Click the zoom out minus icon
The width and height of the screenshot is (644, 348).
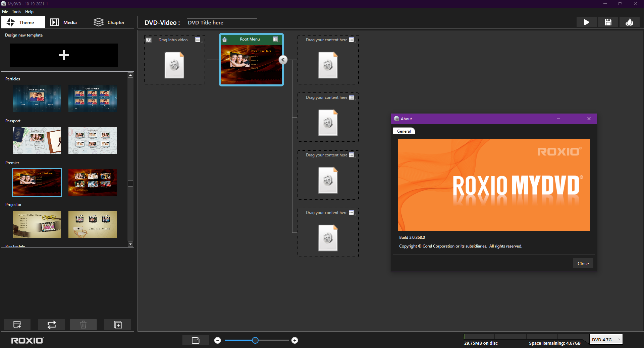(218, 340)
